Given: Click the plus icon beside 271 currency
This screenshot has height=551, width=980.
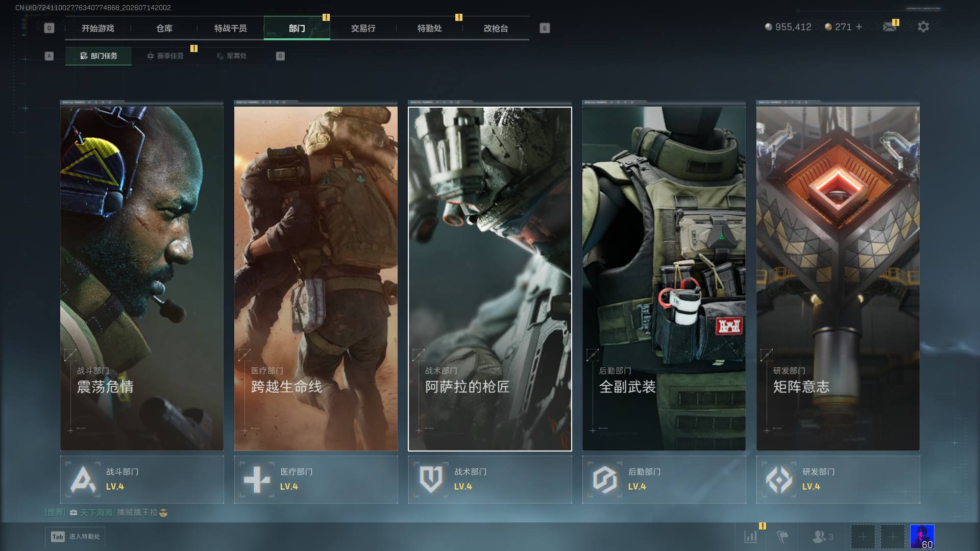Looking at the screenshot, I should (x=859, y=27).
